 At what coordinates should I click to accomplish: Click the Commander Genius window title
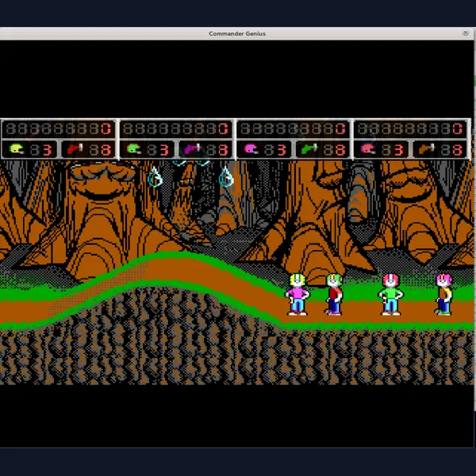click(x=237, y=33)
